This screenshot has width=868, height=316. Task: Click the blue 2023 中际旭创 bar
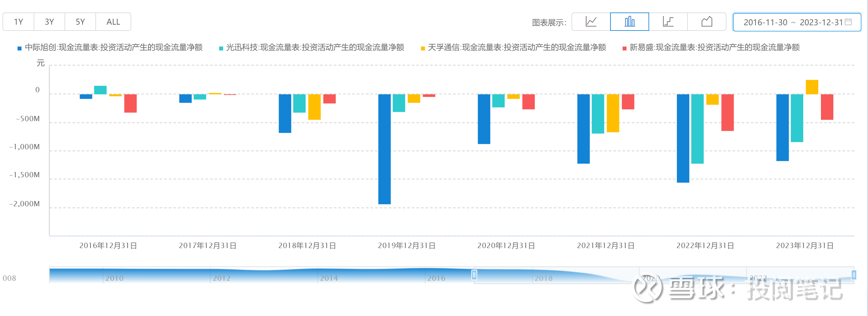coord(782,127)
